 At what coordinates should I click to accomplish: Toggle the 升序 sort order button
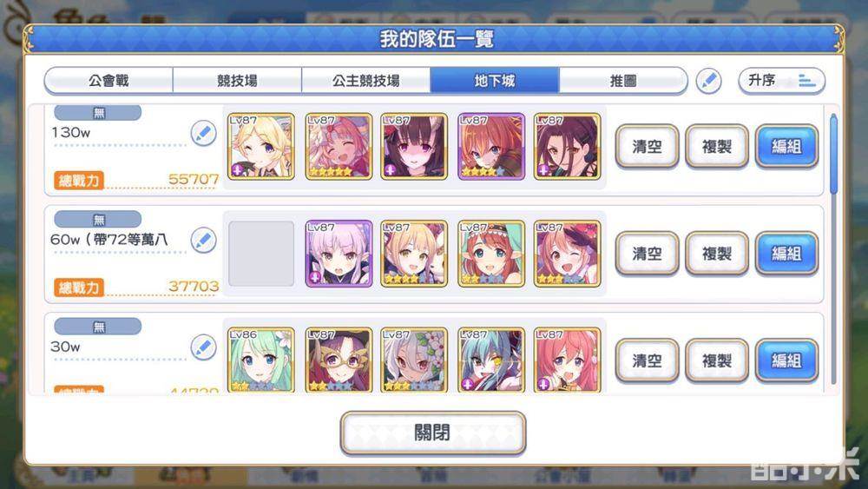tap(782, 81)
